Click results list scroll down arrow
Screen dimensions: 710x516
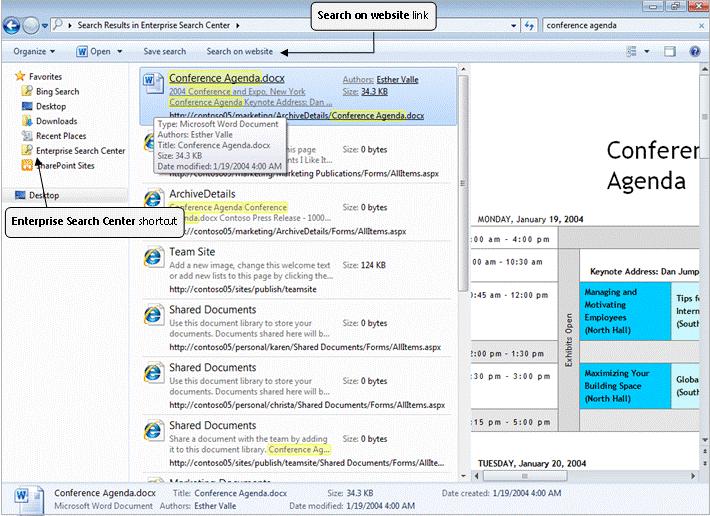(463, 476)
